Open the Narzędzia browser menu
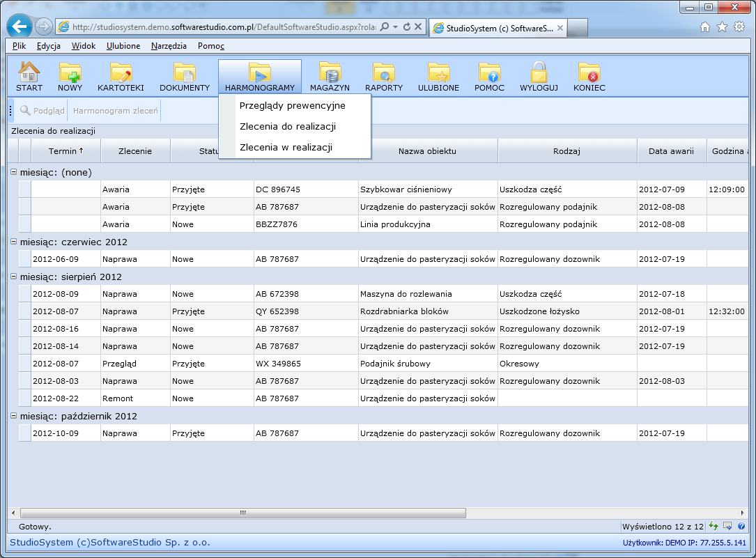 171,46
